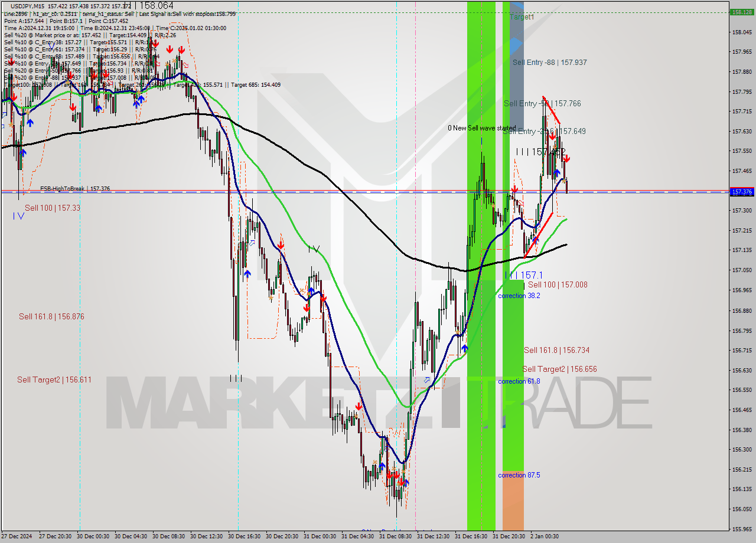Select the 'correction 87.5' label
Image resolution: width=756 pixels, height=543 pixels.
point(519,475)
